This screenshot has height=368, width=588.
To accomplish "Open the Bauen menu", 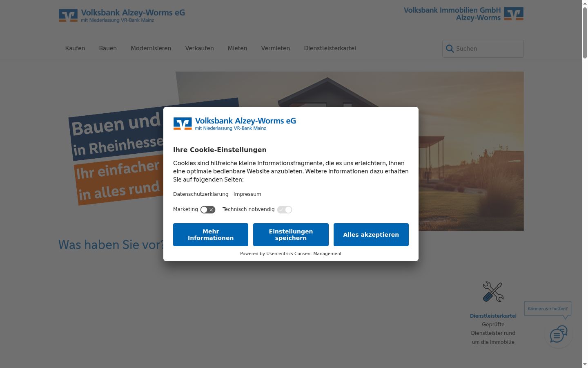I will pyautogui.click(x=108, y=48).
